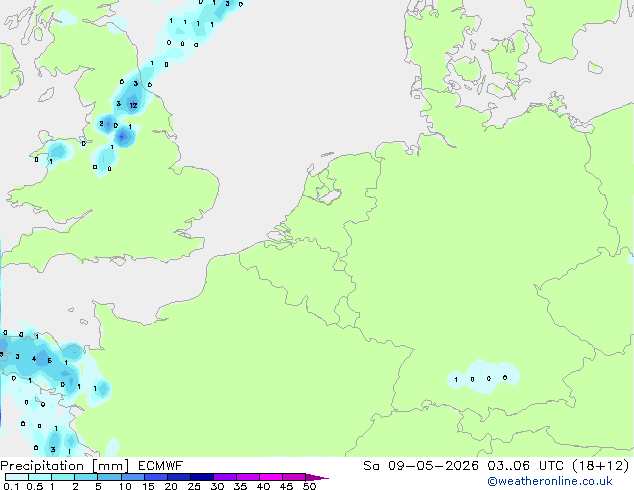Click the 25–30 mm dark navy legend box

(x=202, y=477)
